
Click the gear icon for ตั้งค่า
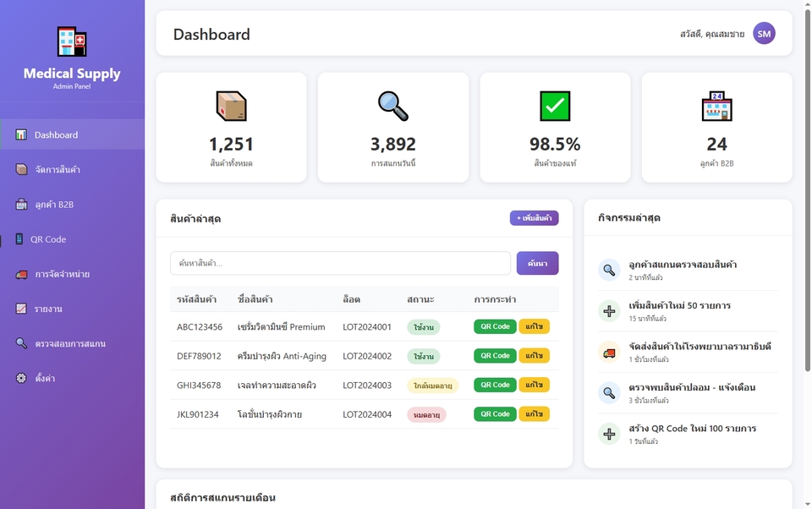[x=21, y=378]
